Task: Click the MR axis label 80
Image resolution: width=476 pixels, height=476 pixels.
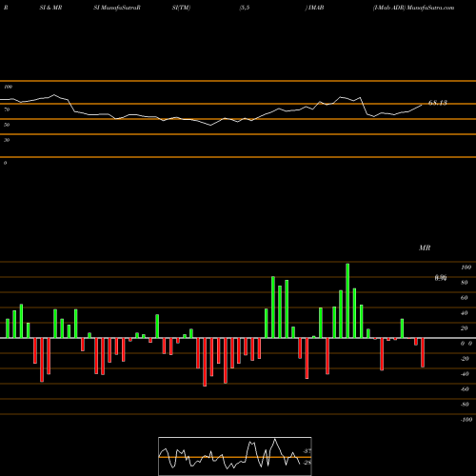Action: click(465, 283)
